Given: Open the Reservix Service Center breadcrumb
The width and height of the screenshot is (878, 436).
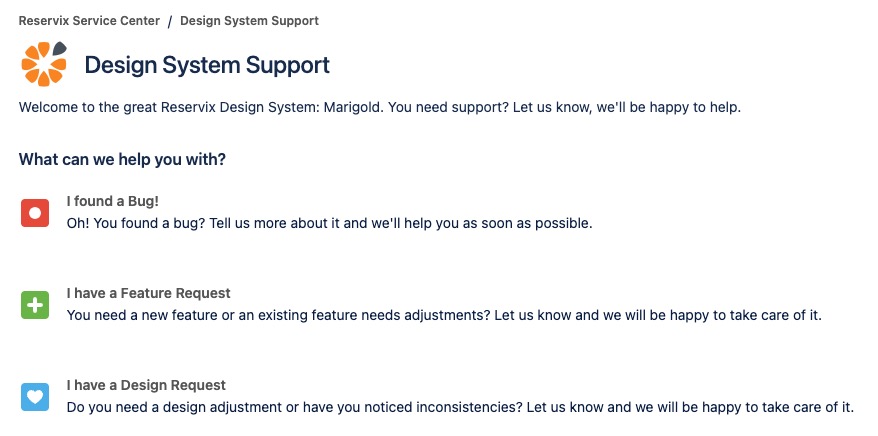Looking at the screenshot, I should [x=89, y=21].
